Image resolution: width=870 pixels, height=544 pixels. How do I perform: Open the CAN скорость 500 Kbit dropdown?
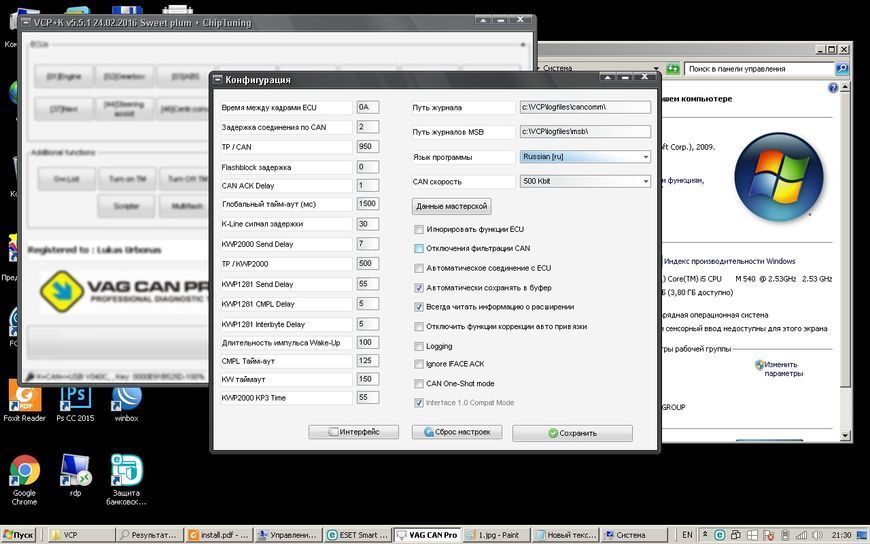pyautogui.click(x=585, y=181)
